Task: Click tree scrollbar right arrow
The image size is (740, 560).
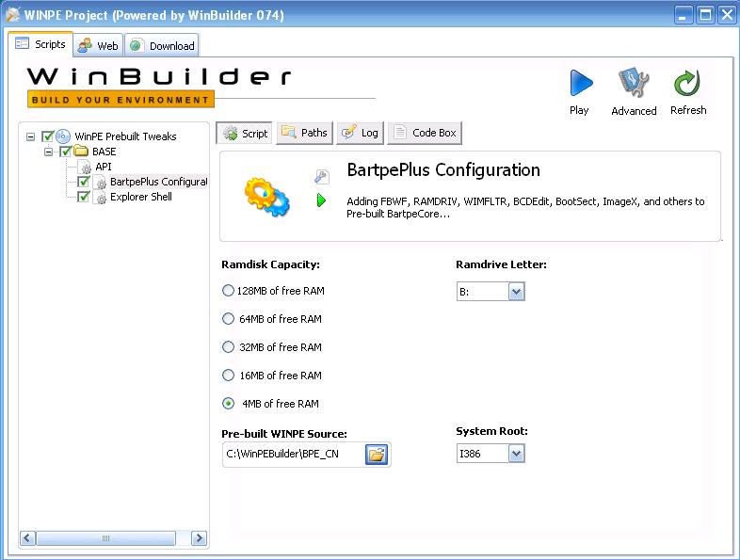Action: (x=199, y=537)
